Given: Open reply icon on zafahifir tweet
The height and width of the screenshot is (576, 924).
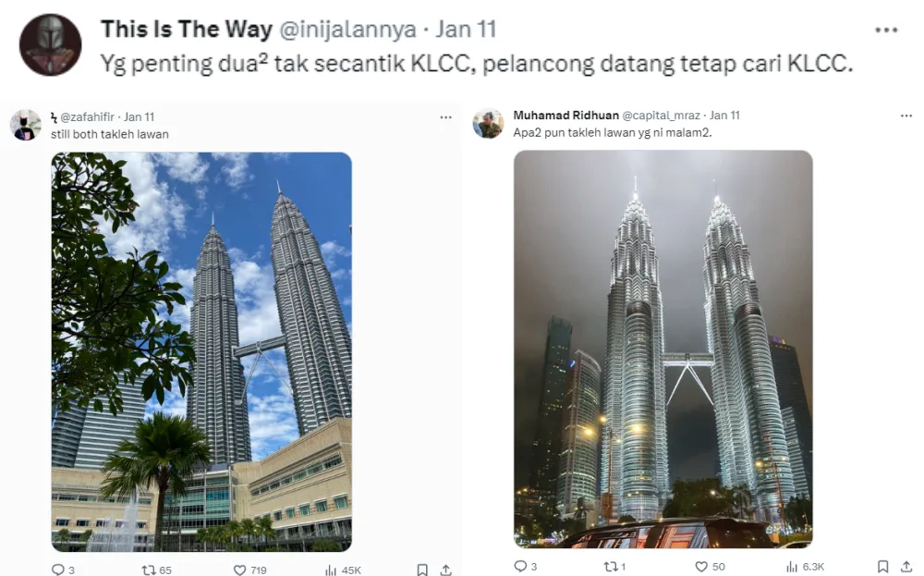Looking at the screenshot, I should pyautogui.click(x=57, y=570).
